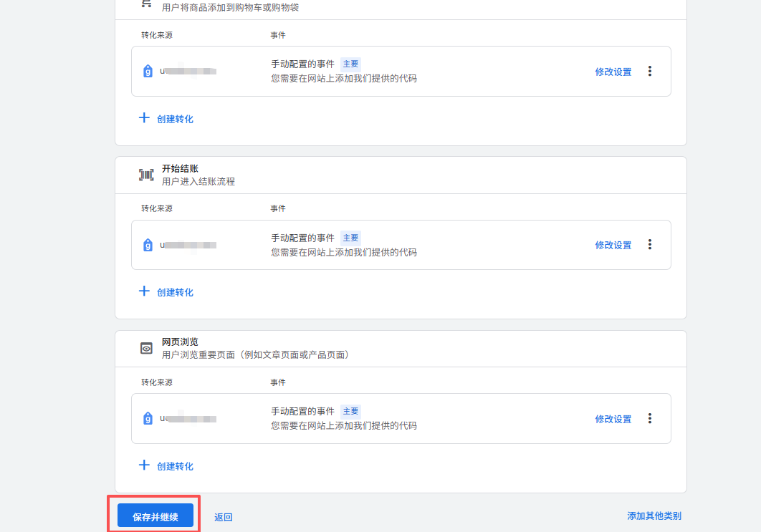761x532 pixels.
Task: Click plus 创建转化 under 开始结账
Action: pyautogui.click(x=166, y=292)
